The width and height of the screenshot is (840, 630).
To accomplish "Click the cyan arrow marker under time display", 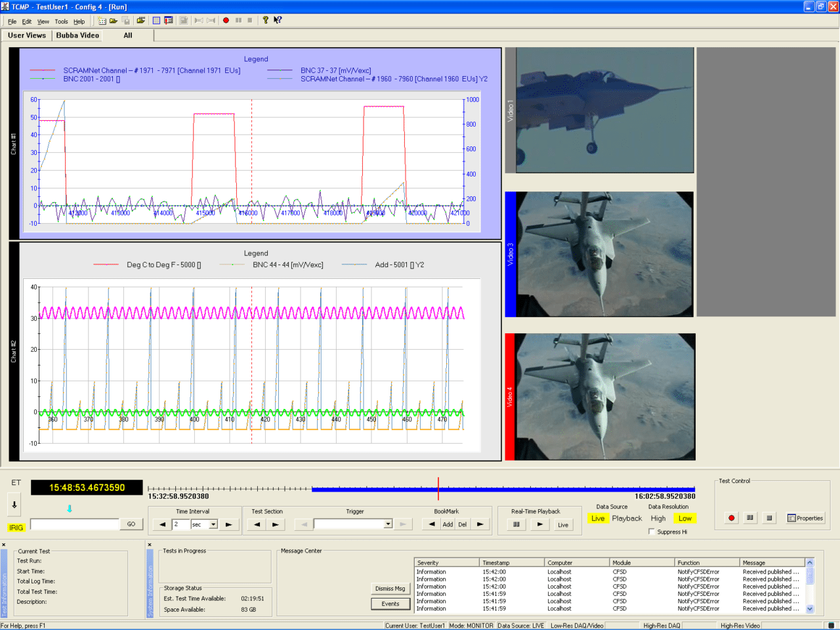I will (70, 509).
